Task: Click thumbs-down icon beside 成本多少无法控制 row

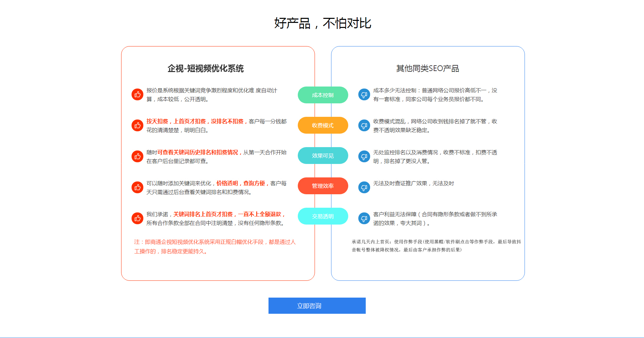Action: click(x=364, y=95)
